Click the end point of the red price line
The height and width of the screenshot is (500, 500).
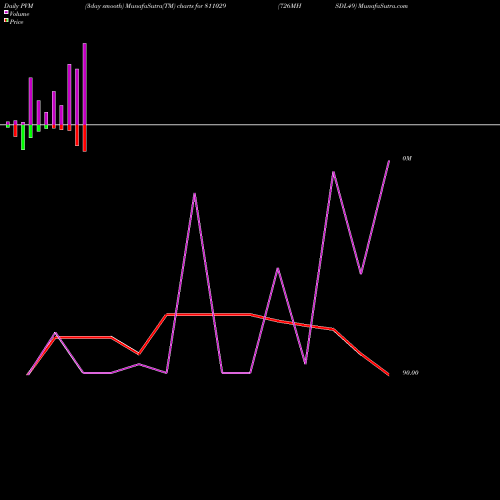pos(388,374)
